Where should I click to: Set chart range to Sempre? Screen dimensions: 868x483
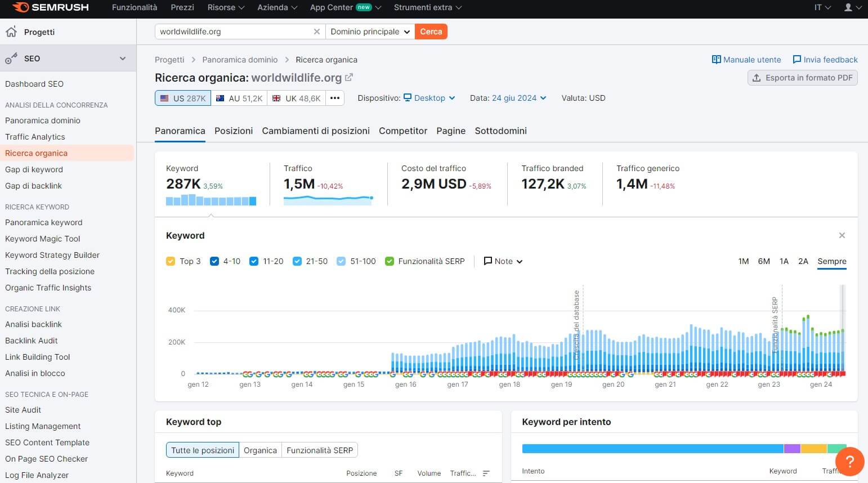tap(832, 261)
